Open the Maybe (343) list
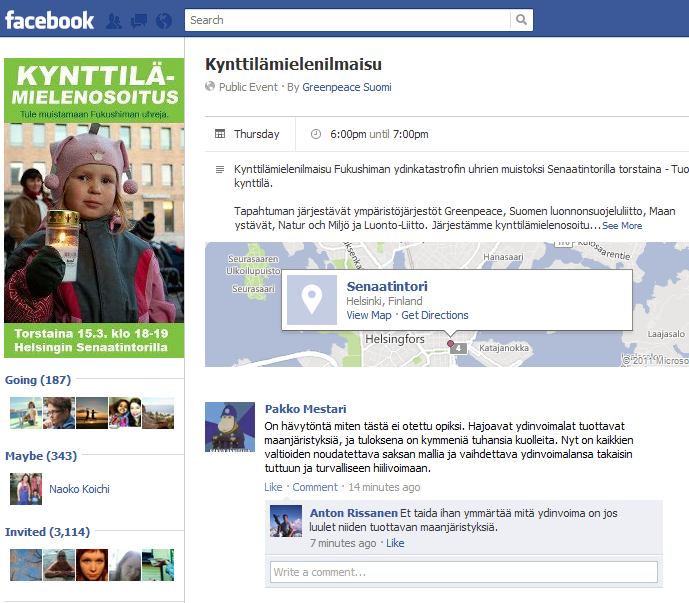This screenshot has width=689, height=603. [41, 456]
